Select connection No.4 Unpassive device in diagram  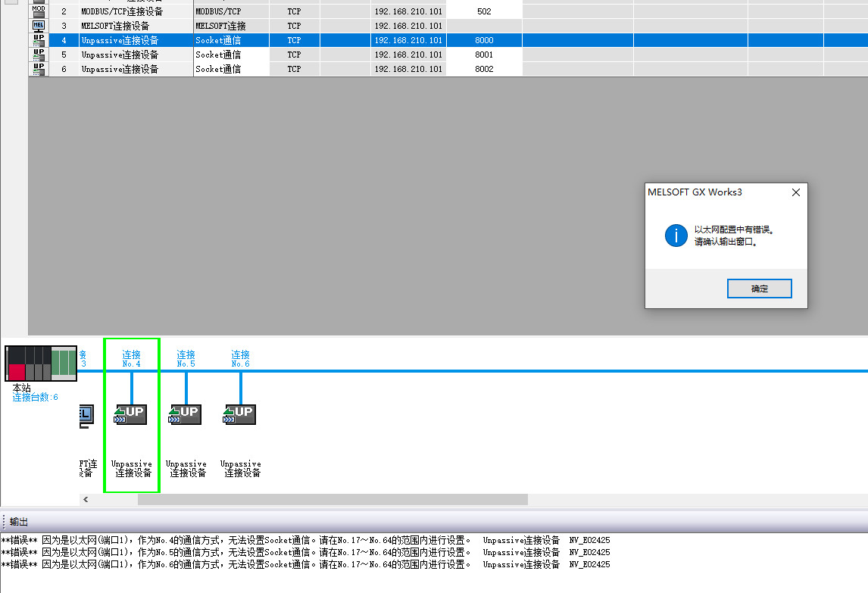click(x=131, y=415)
